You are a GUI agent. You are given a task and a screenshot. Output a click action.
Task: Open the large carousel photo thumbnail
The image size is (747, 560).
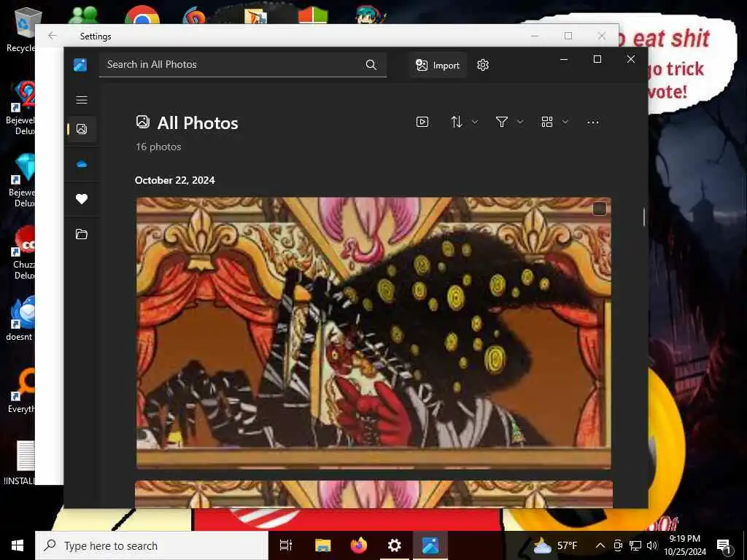point(373,332)
